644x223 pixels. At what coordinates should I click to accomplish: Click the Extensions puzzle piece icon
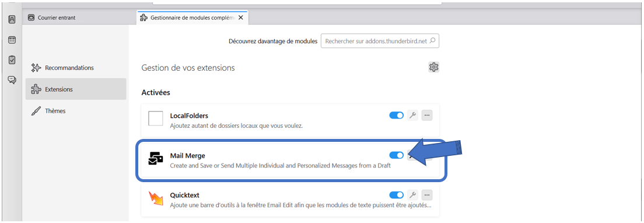click(x=36, y=89)
